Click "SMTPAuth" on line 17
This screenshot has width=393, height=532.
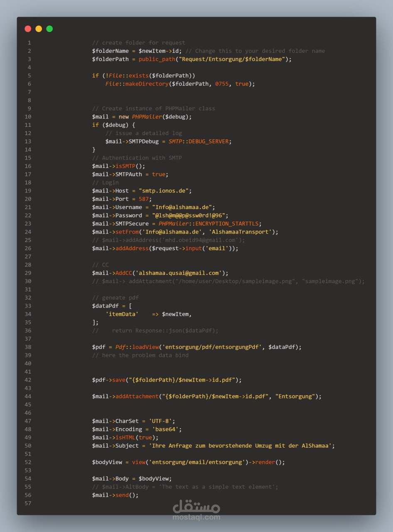pos(129,174)
